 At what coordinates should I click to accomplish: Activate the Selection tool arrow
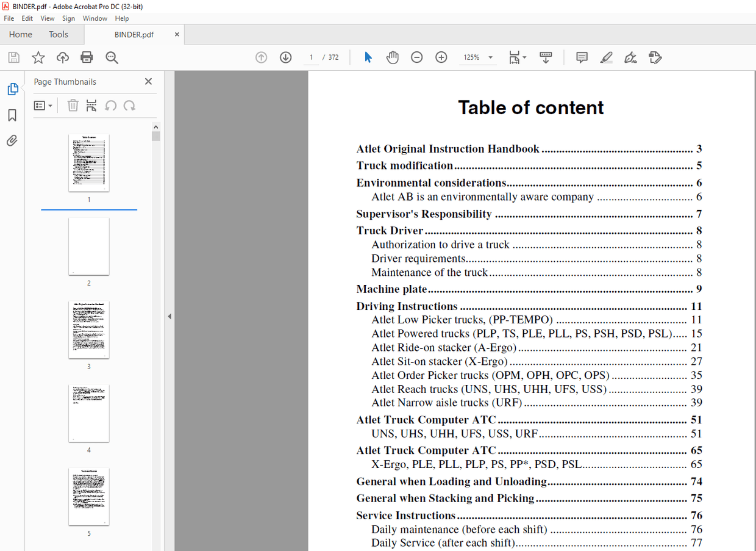click(x=368, y=57)
